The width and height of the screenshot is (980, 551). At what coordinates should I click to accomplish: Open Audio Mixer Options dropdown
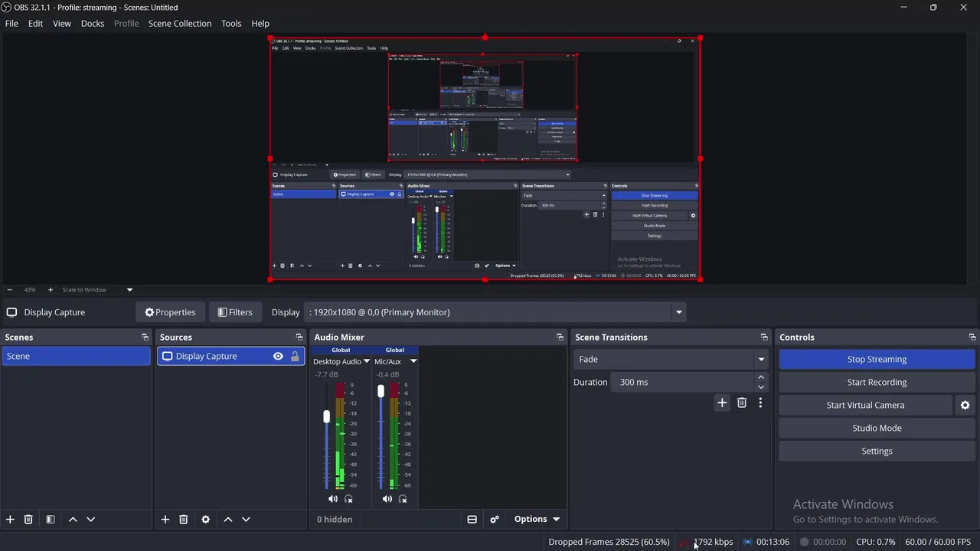(537, 519)
